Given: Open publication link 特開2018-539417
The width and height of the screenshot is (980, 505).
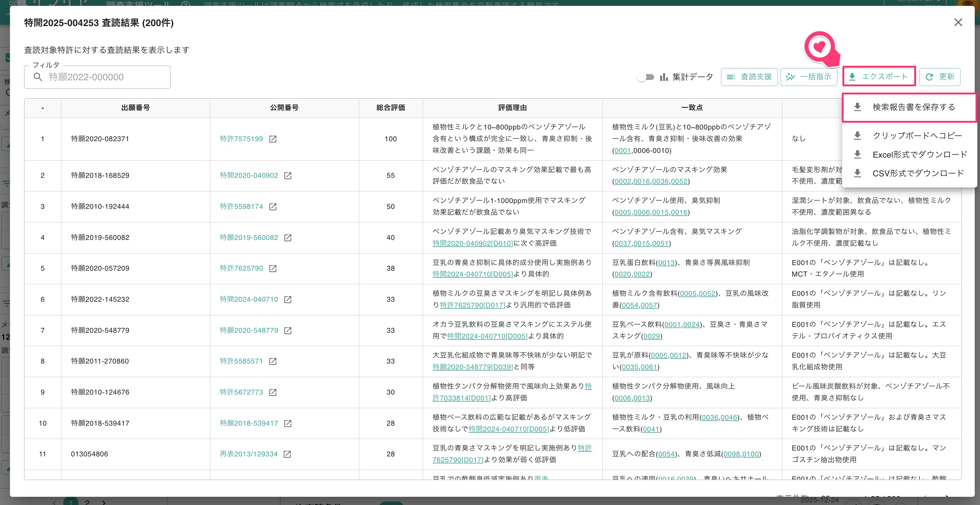Looking at the screenshot, I should tap(249, 423).
